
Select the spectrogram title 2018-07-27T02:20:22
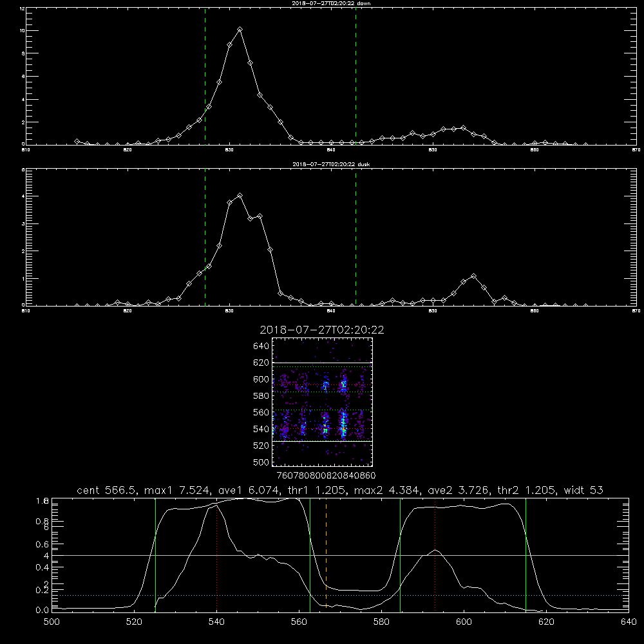point(322,330)
